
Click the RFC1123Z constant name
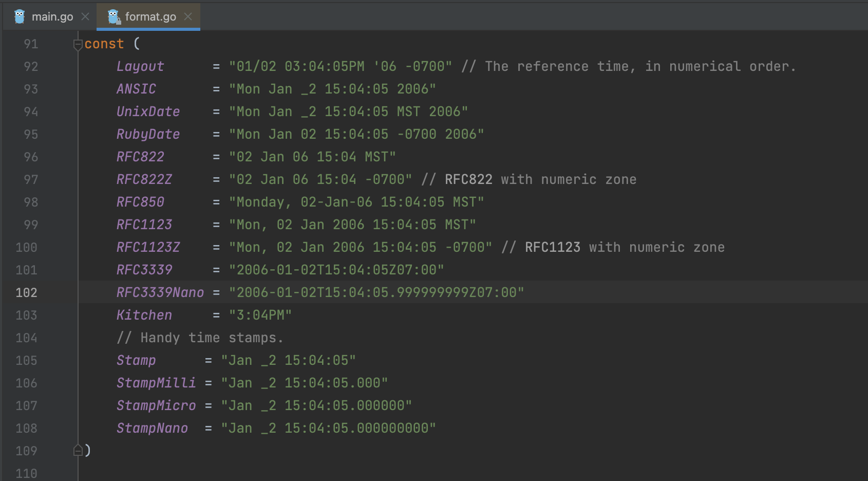pos(148,247)
